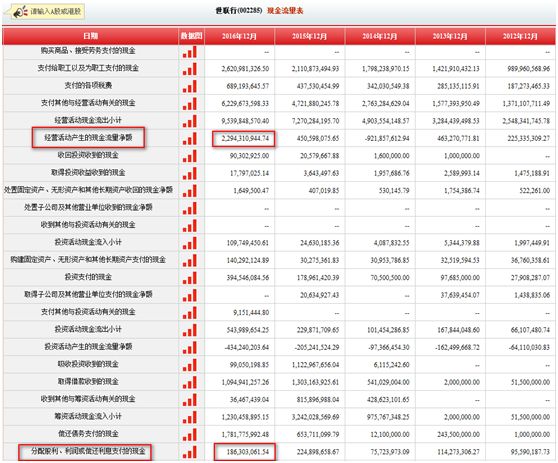The image size is (558, 463).
Task: Open chart icon for 取得子公司及其他营业单位支付 row
Action: click(x=190, y=296)
